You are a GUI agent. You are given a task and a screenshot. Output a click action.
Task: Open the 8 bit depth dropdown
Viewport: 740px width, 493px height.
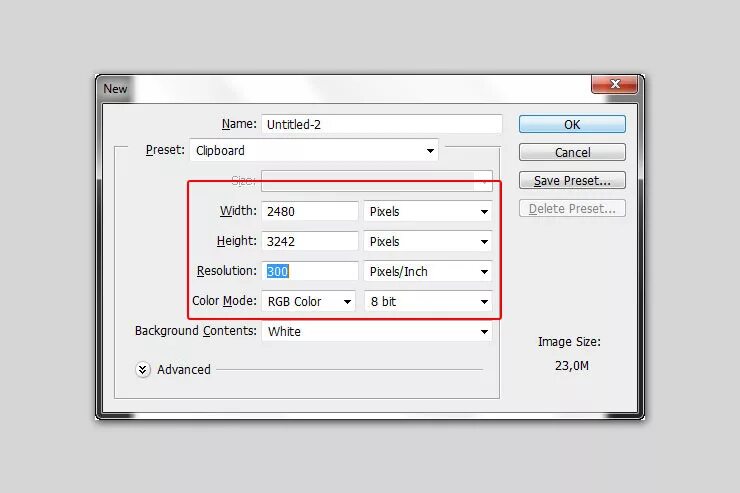429,301
